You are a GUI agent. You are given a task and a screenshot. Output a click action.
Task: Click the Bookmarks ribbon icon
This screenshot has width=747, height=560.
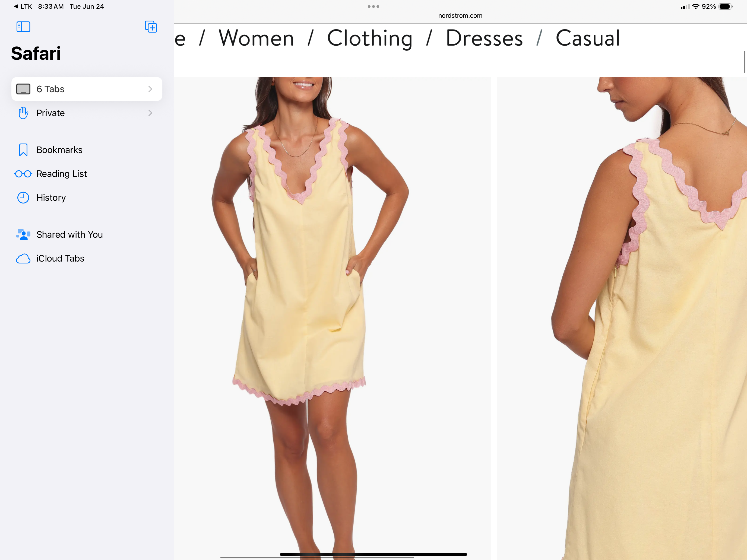[23, 150]
